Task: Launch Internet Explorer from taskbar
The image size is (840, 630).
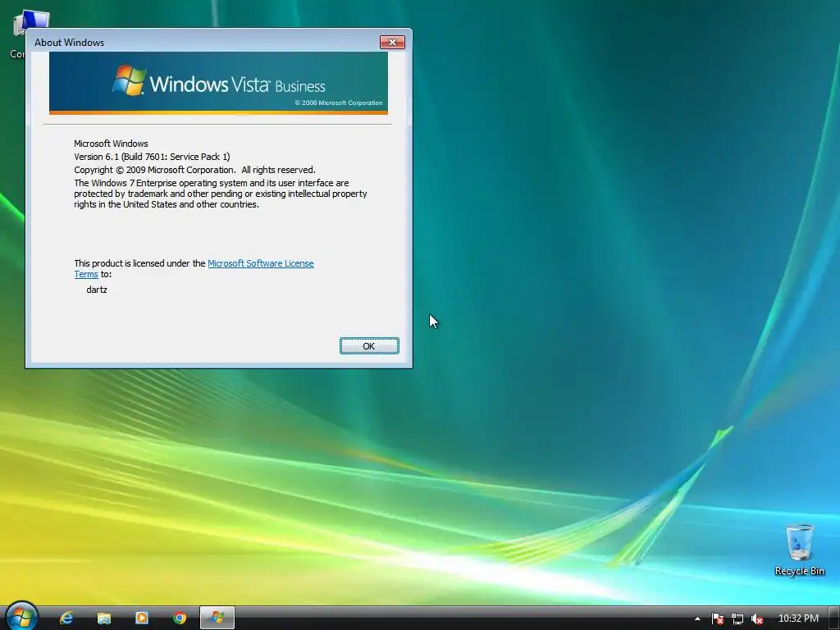Action: tap(66, 619)
